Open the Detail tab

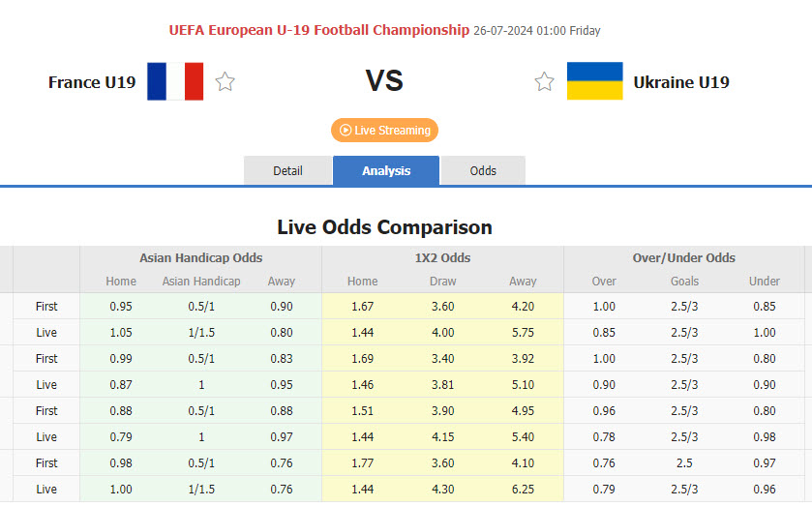pos(287,170)
